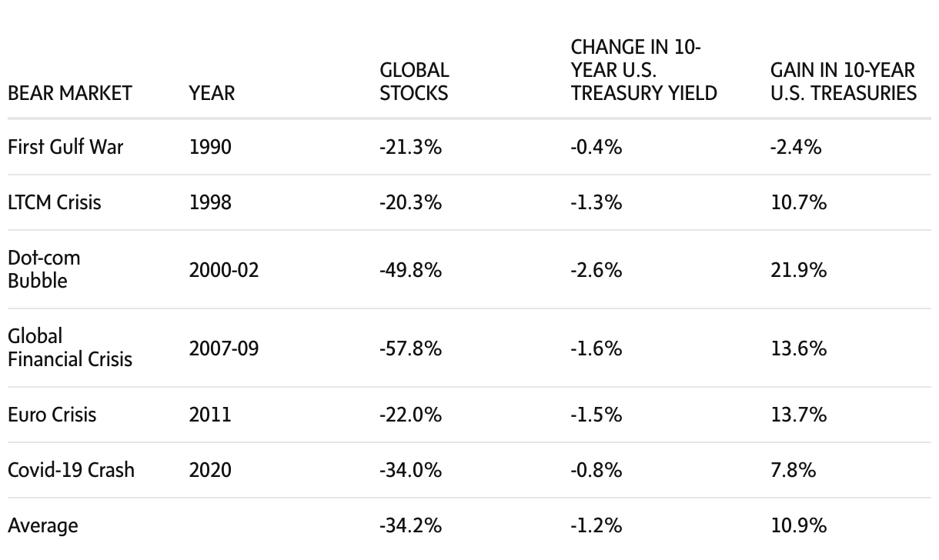
Task: Select the GLOBAL STOCKS column header
Action: 414,82
